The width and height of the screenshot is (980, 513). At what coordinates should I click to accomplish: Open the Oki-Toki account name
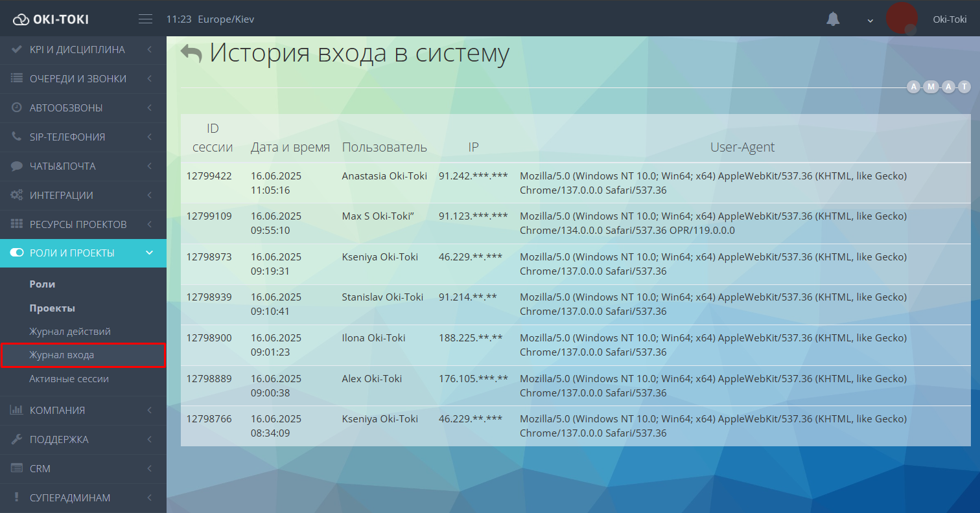point(950,19)
